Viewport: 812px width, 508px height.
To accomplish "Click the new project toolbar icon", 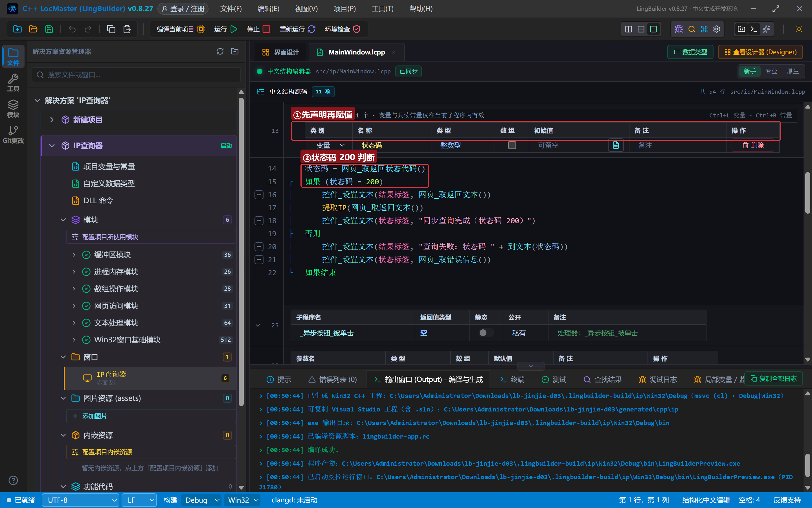I will pyautogui.click(x=17, y=29).
